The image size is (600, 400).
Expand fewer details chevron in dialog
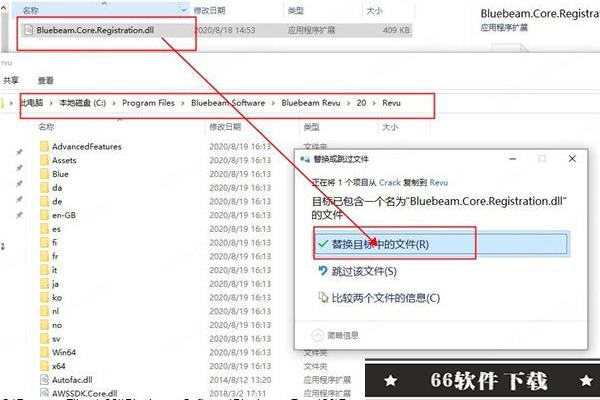[317, 335]
